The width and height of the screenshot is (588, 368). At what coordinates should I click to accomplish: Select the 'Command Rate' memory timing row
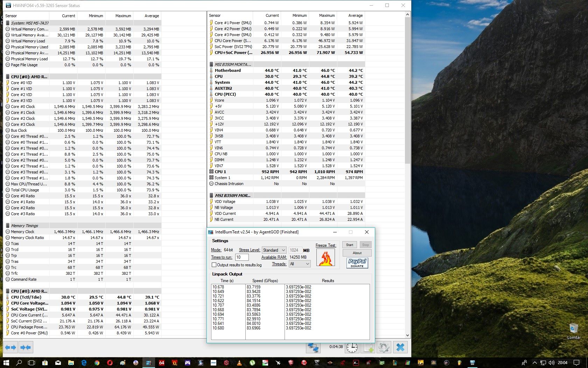(83, 279)
